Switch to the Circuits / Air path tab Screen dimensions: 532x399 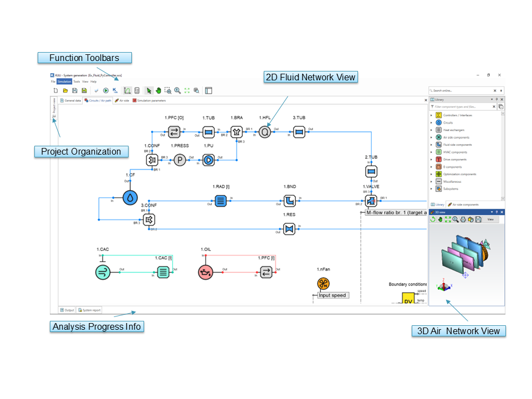pyautogui.click(x=98, y=100)
